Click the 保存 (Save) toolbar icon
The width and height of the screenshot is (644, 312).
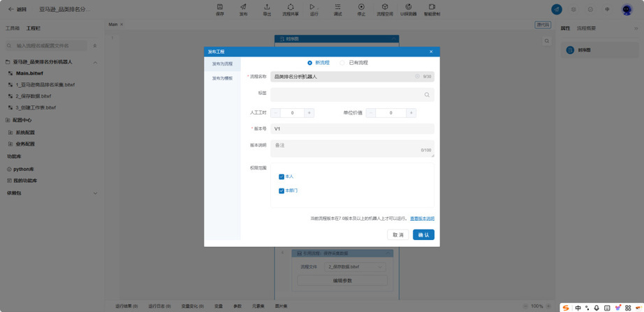pos(220,7)
